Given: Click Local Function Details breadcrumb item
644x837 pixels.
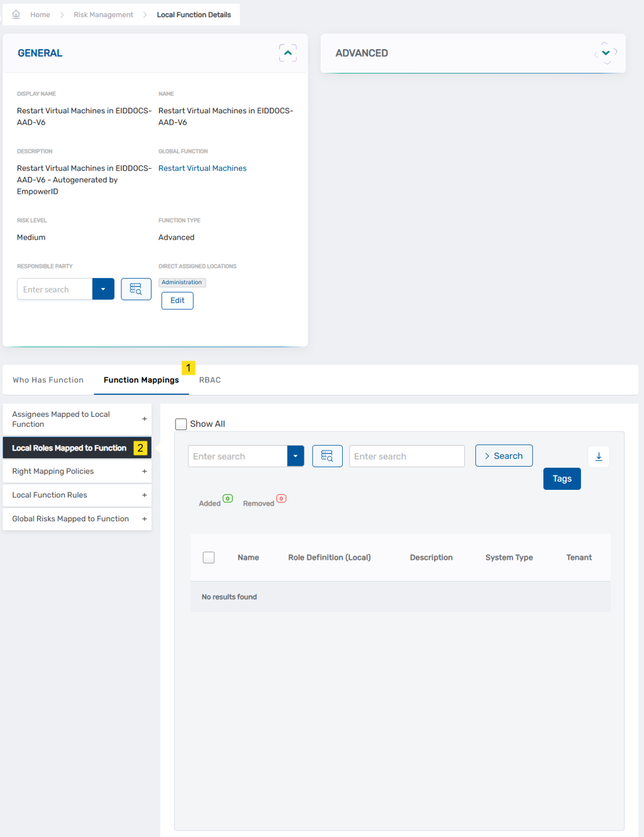Looking at the screenshot, I should [x=194, y=14].
